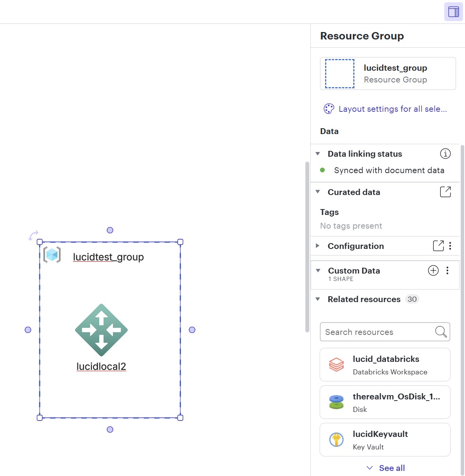Screen dimensions: 465x476
Task: Open Custom Data more options menu
Action: tap(447, 270)
